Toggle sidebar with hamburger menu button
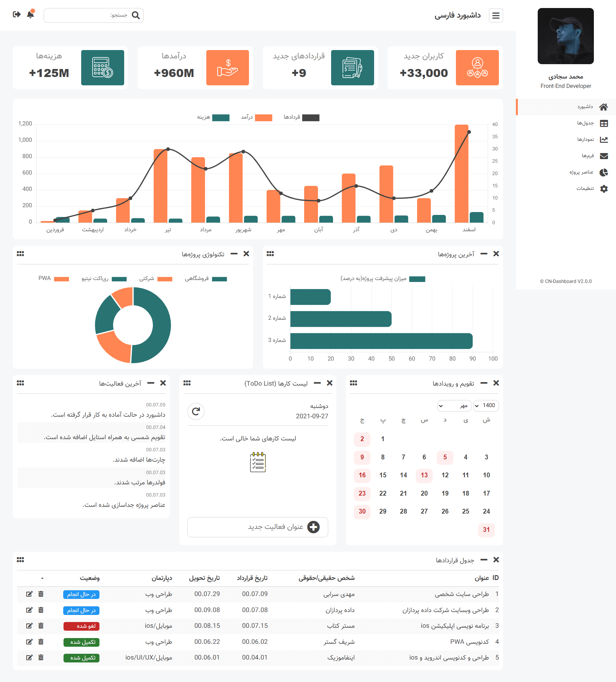 (x=496, y=15)
